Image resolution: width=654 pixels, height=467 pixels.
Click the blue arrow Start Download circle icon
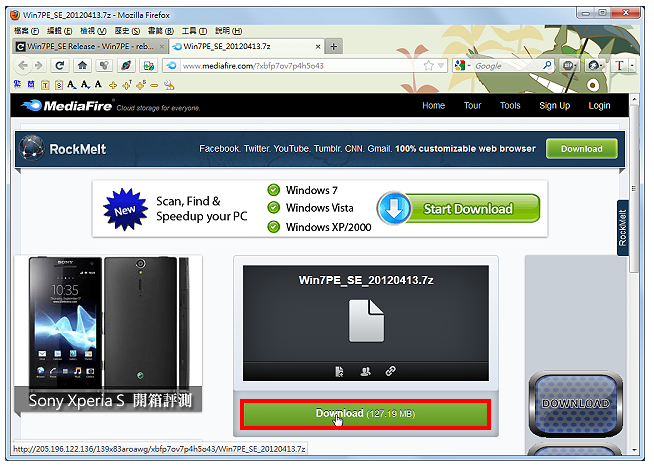(x=394, y=208)
